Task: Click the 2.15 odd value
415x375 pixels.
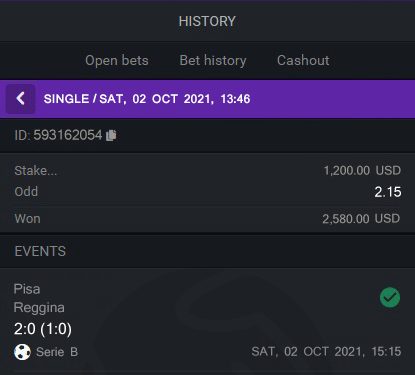Action: (388, 192)
